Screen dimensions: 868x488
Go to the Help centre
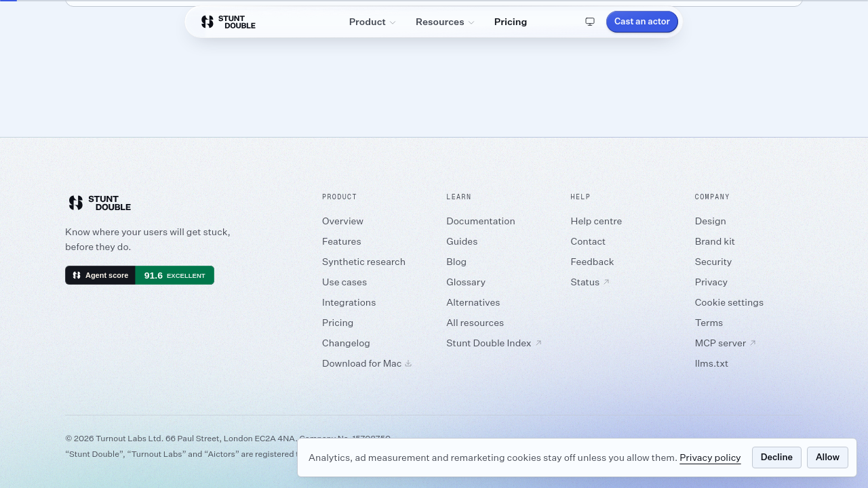click(596, 221)
